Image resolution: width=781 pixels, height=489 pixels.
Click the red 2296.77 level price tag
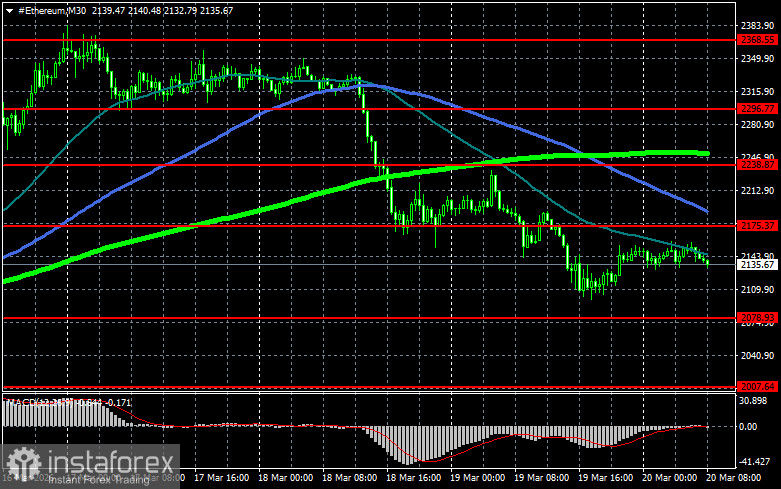[758, 109]
